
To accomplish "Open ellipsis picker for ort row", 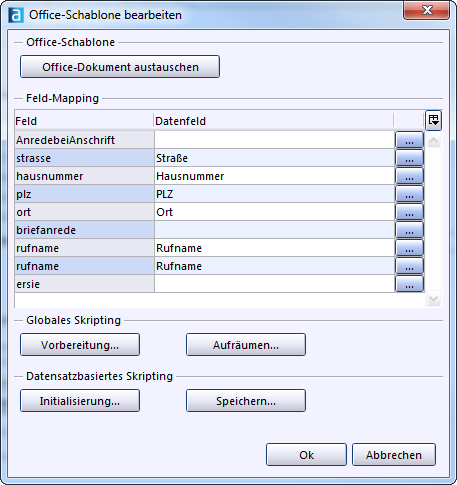I will pyautogui.click(x=409, y=212).
